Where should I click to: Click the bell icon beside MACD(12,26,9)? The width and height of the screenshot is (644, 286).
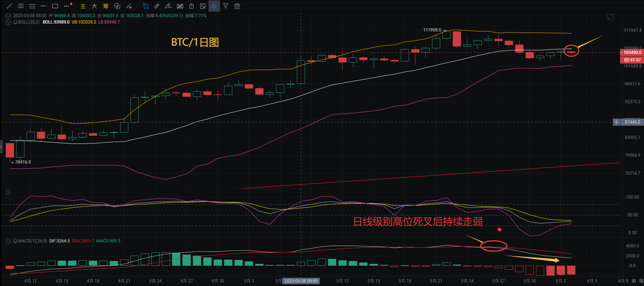[15, 241]
